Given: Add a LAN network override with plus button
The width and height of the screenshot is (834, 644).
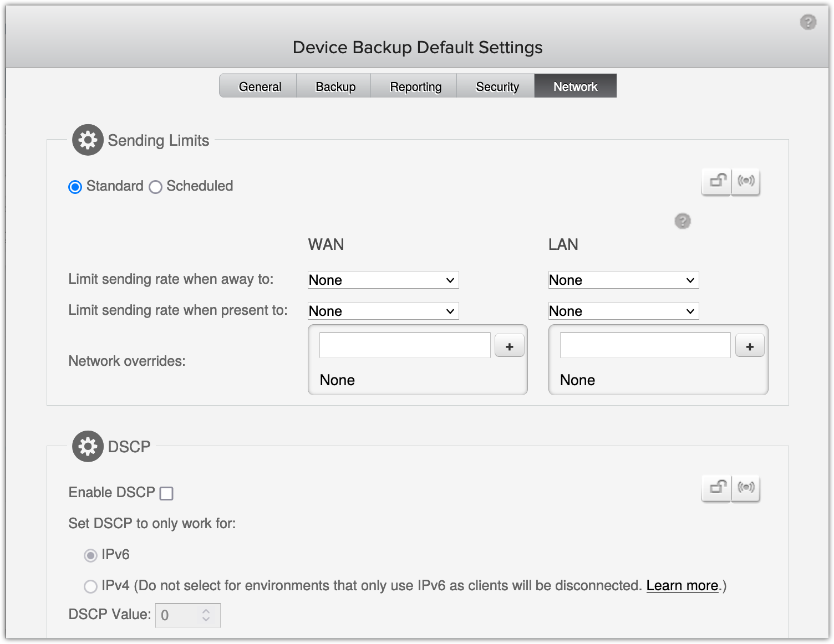Looking at the screenshot, I should pyautogui.click(x=750, y=346).
